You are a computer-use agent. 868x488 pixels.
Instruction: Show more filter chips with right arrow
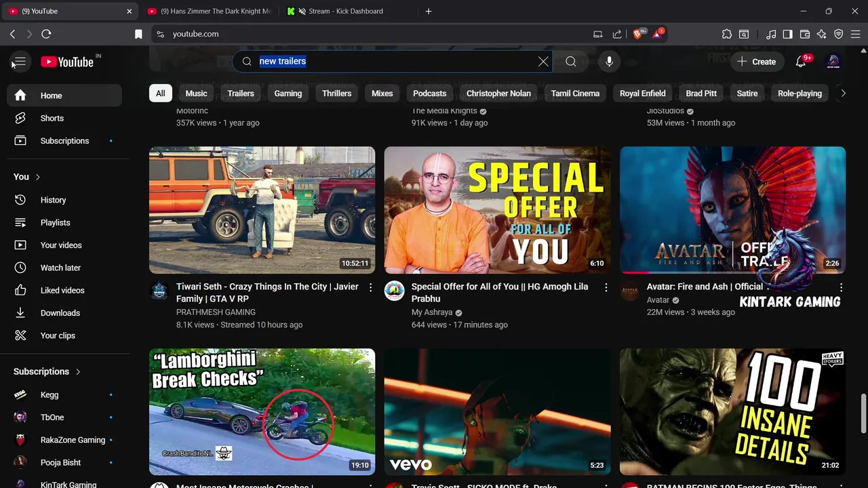click(843, 94)
